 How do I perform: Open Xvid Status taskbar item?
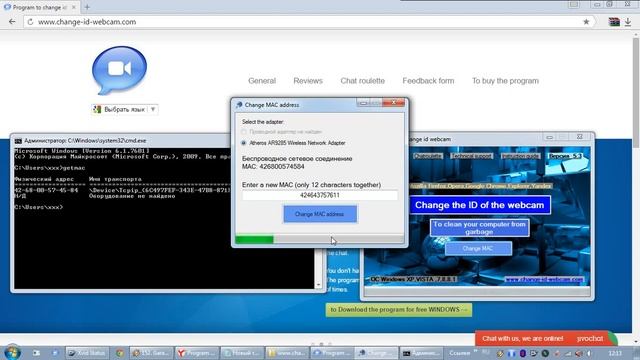[87, 353]
